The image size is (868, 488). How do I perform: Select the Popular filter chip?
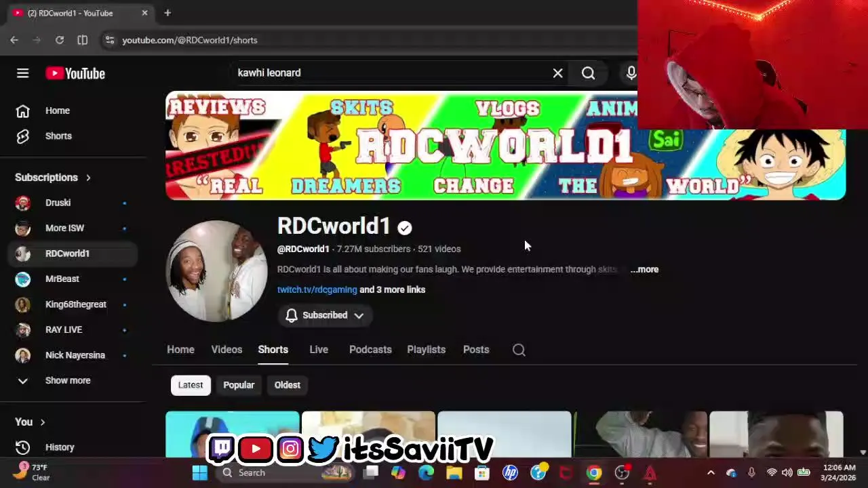click(x=239, y=385)
